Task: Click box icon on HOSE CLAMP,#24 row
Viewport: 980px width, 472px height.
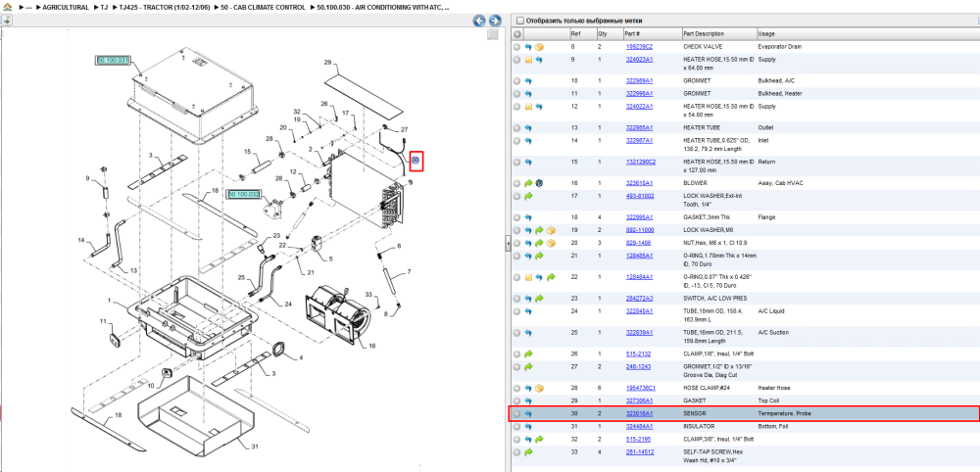Action: [x=539, y=389]
